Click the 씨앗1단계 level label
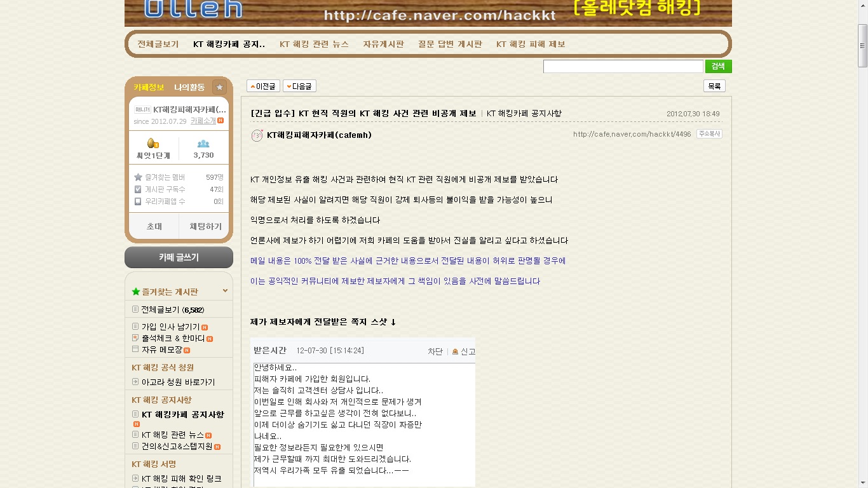 click(153, 155)
